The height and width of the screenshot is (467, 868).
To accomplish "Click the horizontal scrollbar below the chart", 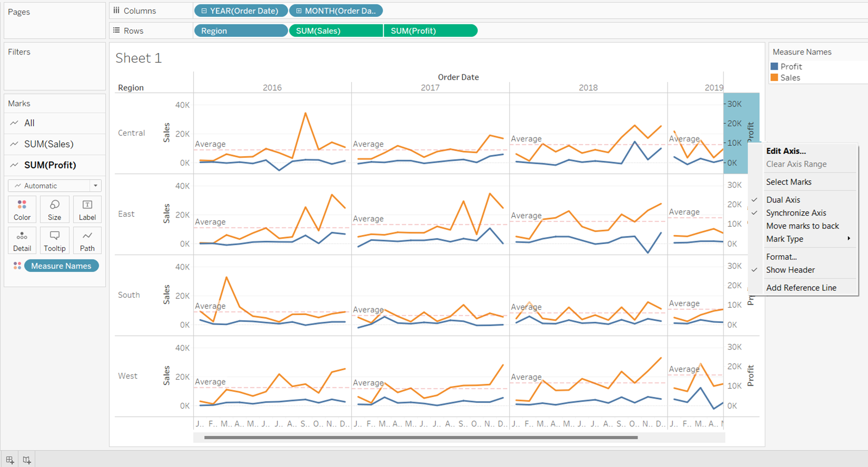I will tap(421, 438).
